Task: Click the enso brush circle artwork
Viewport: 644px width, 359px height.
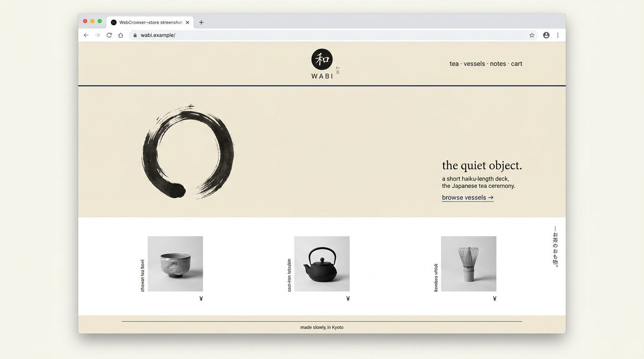Action: click(x=187, y=152)
